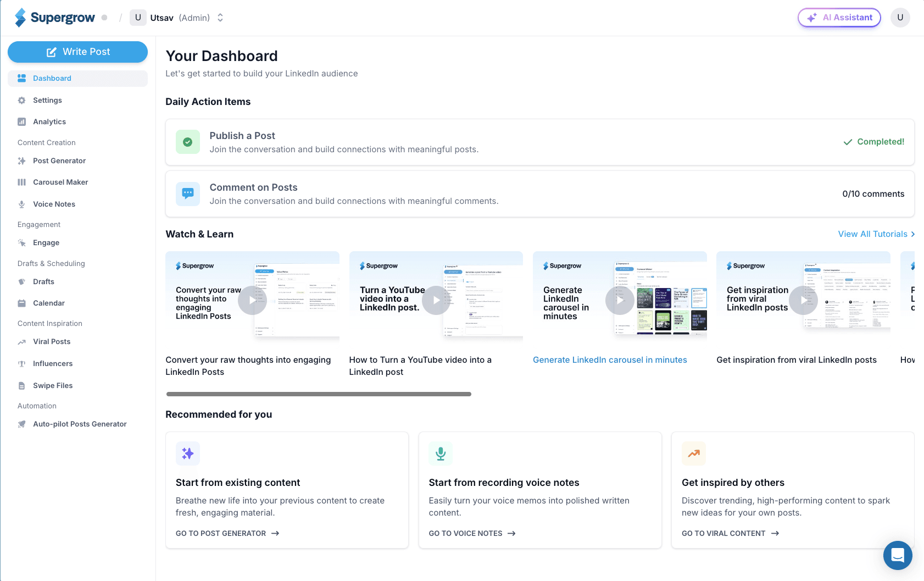Click the Settings gear icon

[x=22, y=101]
